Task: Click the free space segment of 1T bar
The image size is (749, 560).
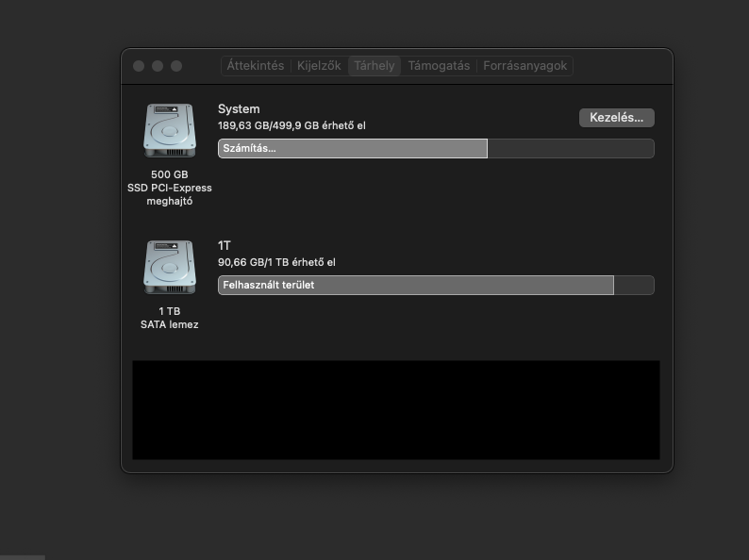Action: [x=633, y=285]
